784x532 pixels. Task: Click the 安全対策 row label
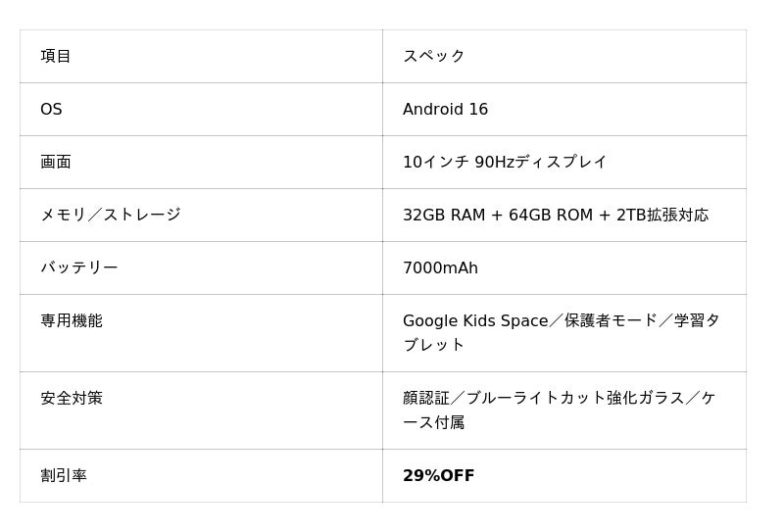(x=72, y=398)
